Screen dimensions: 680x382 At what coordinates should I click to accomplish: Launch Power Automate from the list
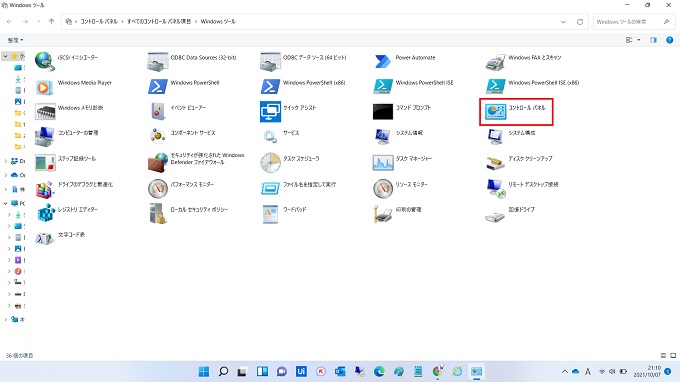tap(404, 61)
